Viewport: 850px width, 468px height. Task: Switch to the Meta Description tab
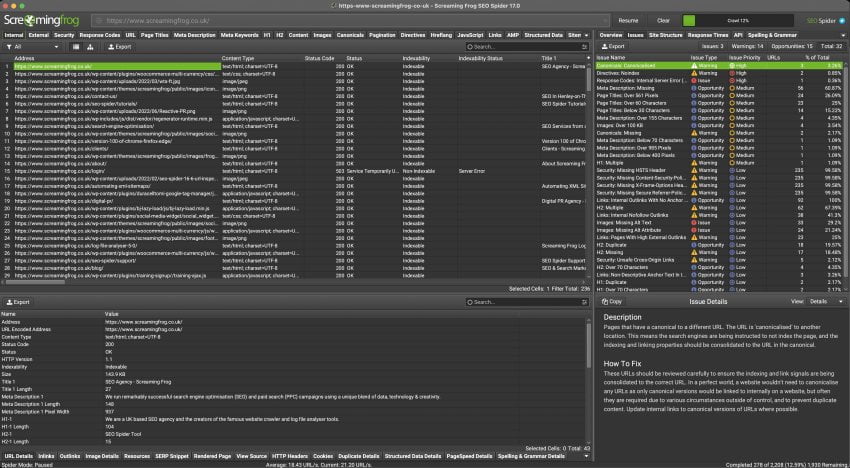(x=195, y=35)
